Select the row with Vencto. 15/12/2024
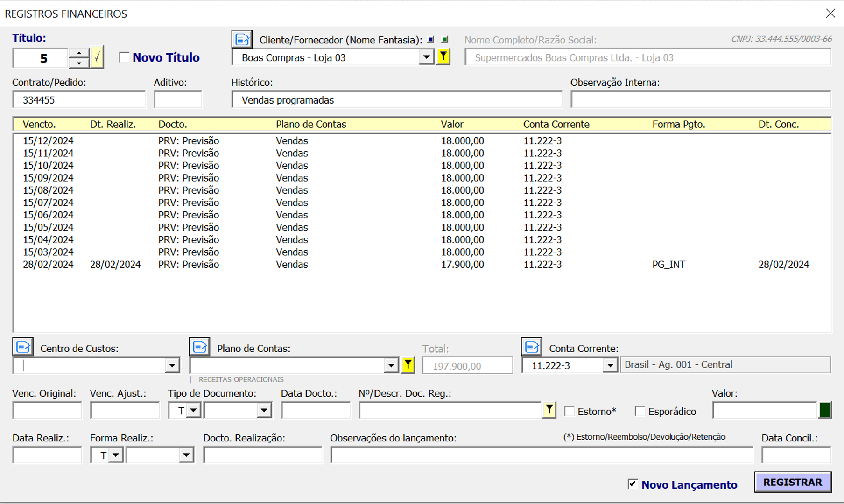The width and height of the screenshot is (844, 504). (x=422, y=140)
